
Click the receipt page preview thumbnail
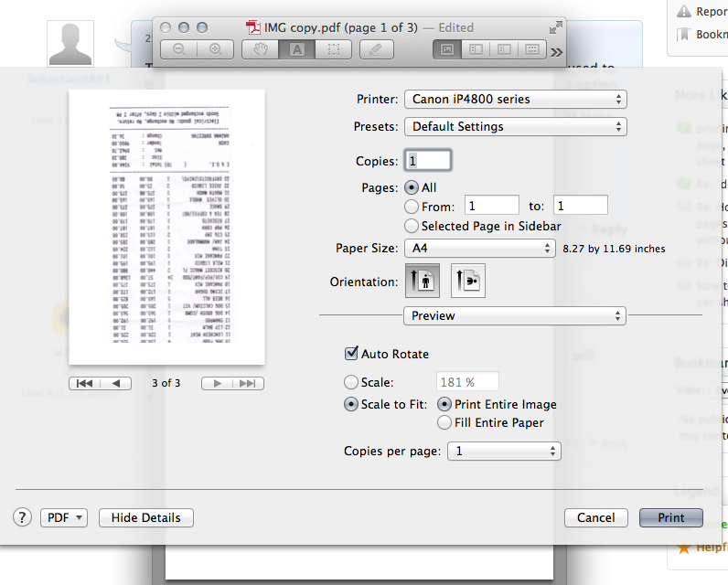point(167,227)
